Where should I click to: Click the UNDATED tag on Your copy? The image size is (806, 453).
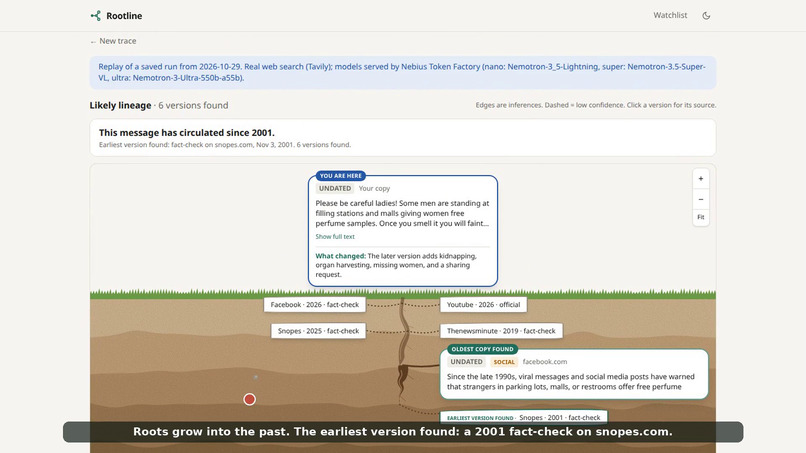pos(335,189)
